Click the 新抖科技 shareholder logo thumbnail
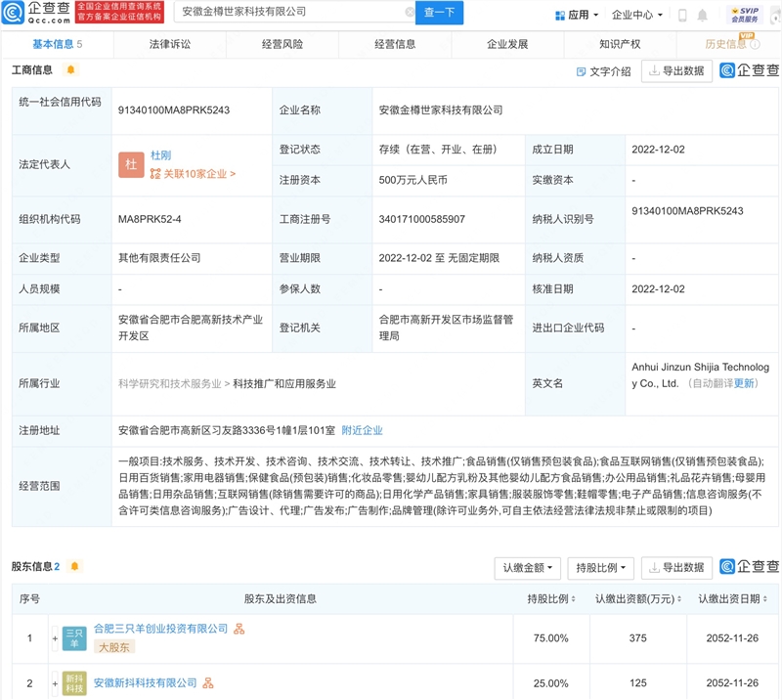Viewport: 782px width, 700px height. click(x=74, y=683)
